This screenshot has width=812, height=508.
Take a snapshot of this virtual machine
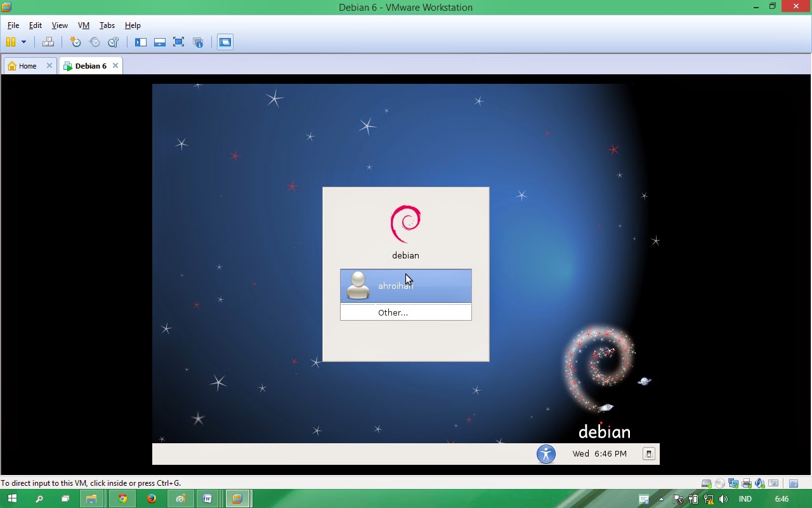75,42
